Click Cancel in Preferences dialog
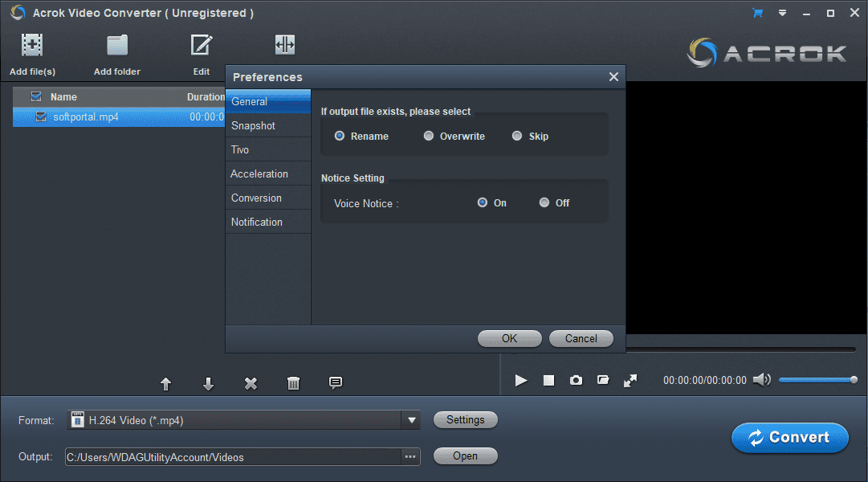868x482 pixels. pos(581,338)
